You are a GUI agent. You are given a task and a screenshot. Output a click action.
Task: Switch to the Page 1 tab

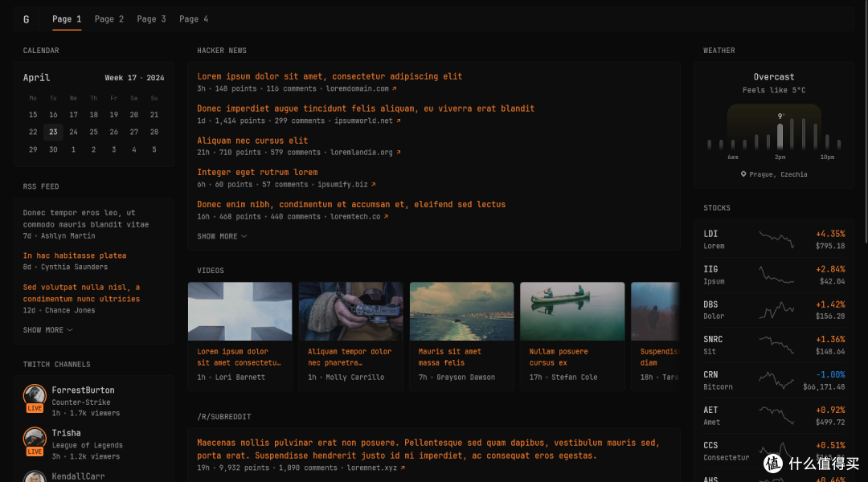(x=67, y=18)
